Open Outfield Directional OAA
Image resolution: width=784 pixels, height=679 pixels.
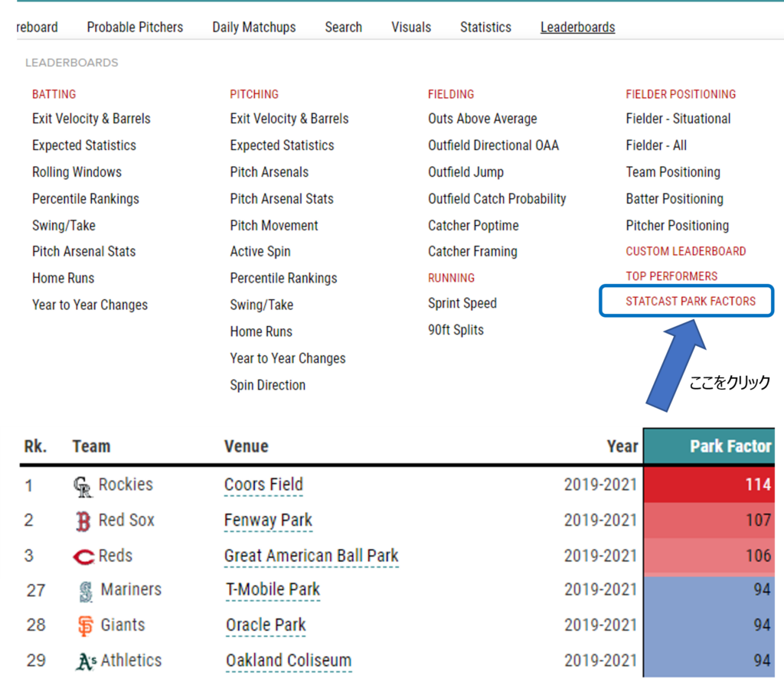pos(493,145)
